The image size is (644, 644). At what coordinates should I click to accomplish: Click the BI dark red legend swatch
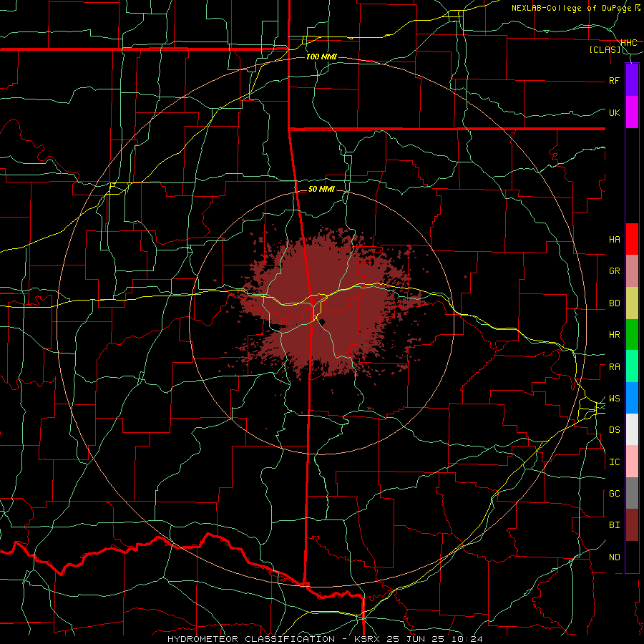pyautogui.click(x=632, y=525)
